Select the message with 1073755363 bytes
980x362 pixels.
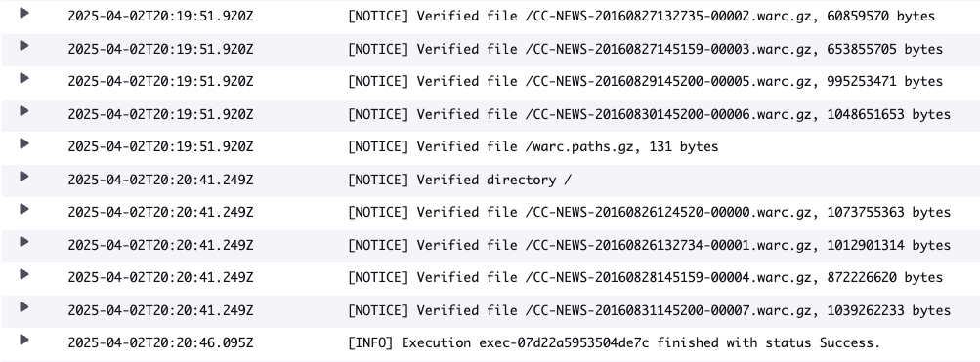[649, 212]
